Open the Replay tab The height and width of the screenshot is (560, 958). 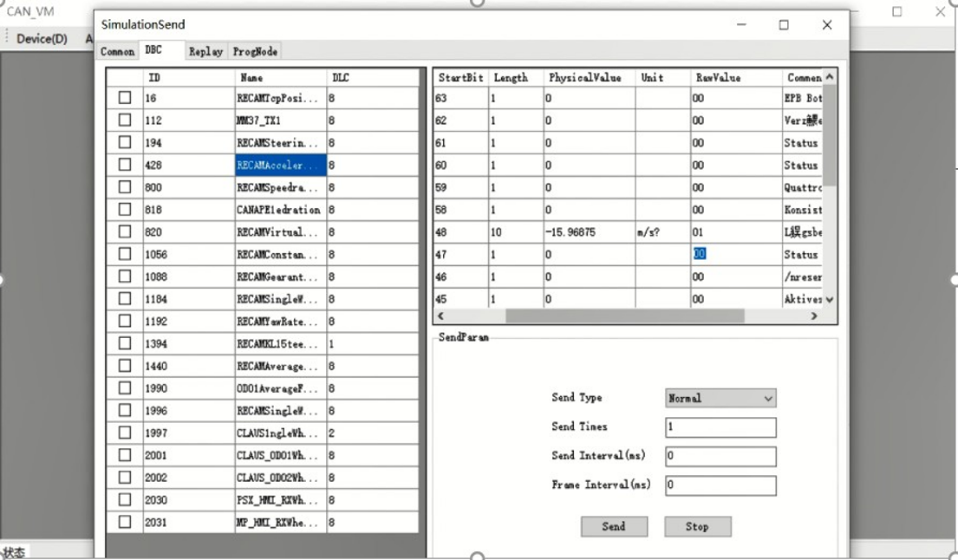(205, 52)
